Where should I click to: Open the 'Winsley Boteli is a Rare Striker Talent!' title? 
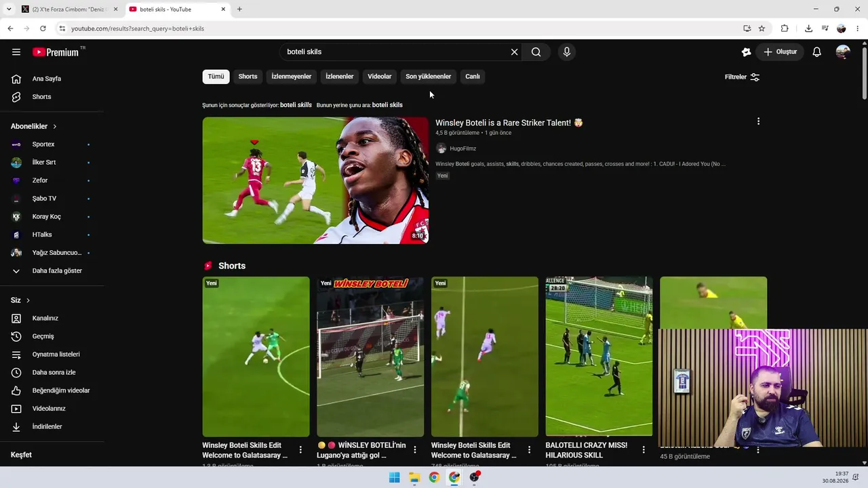tap(509, 123)
